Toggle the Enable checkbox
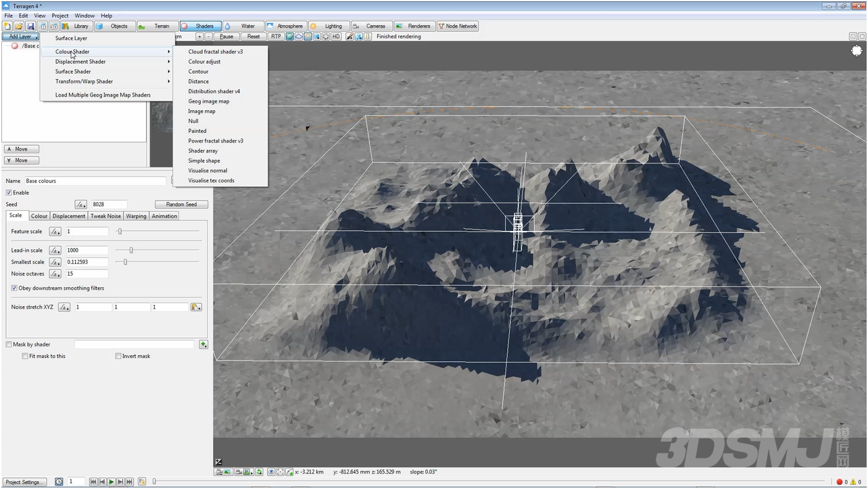This screenshot has height=489, width=868. pos(9,192)
